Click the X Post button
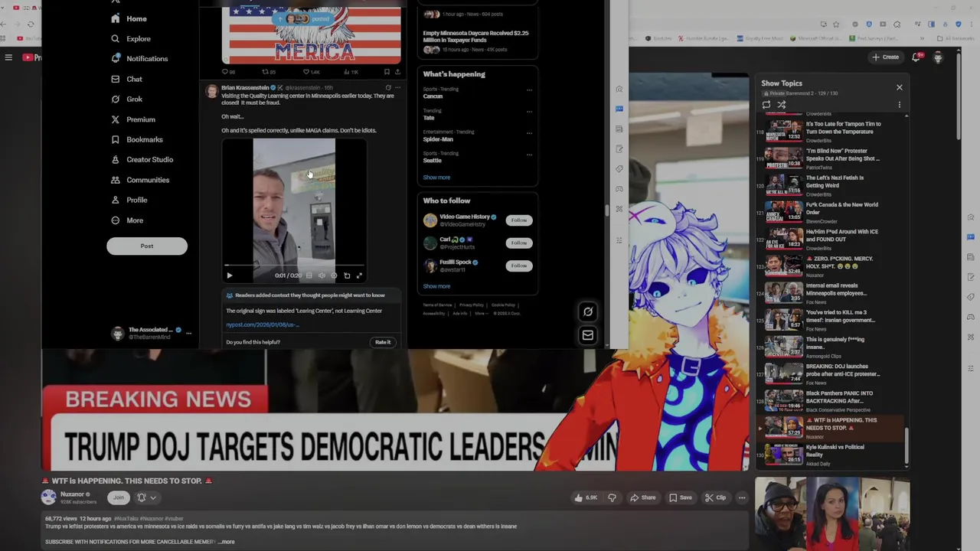 [x=147, y=246]
